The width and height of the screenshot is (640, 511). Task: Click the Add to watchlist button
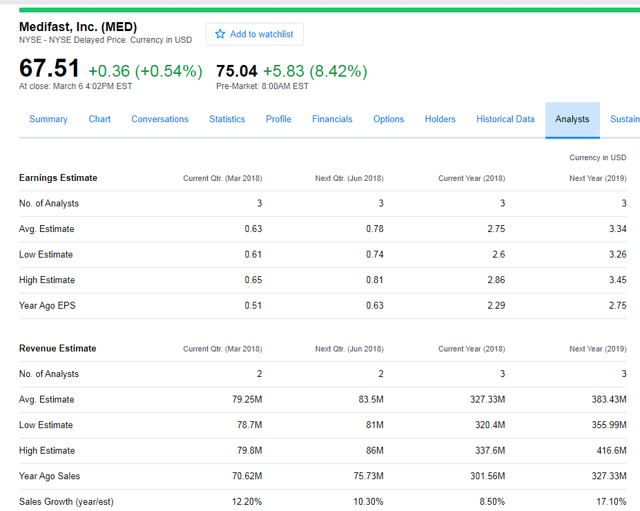pyautogui.click(x=255, y=34)
